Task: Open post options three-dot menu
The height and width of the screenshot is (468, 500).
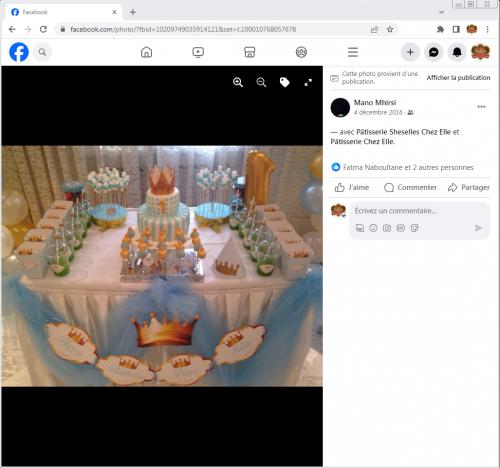Action: (x=481, y=107)
